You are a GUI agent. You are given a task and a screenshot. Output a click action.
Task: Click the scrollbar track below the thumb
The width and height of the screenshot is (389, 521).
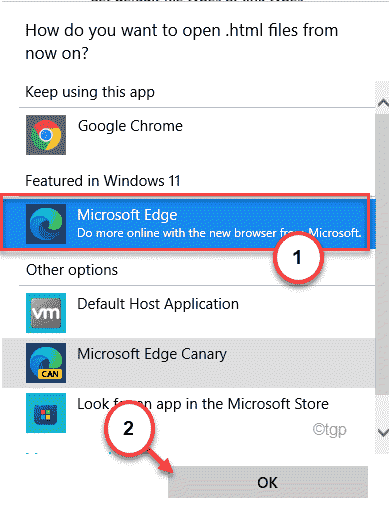[x=382, y=410]
